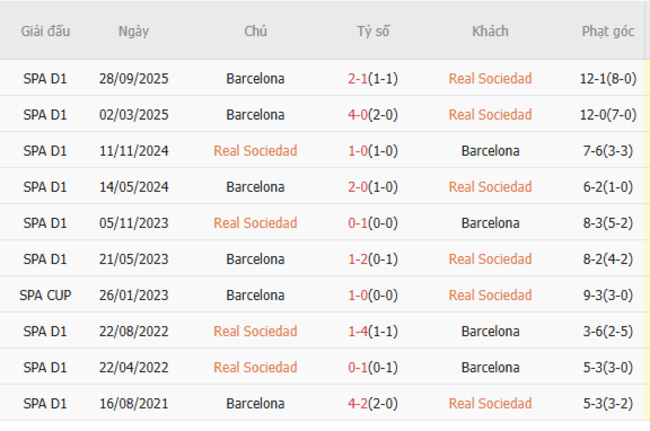Click the 12-1(8-0) corner kick stat
650x431 pixels.
608,78
